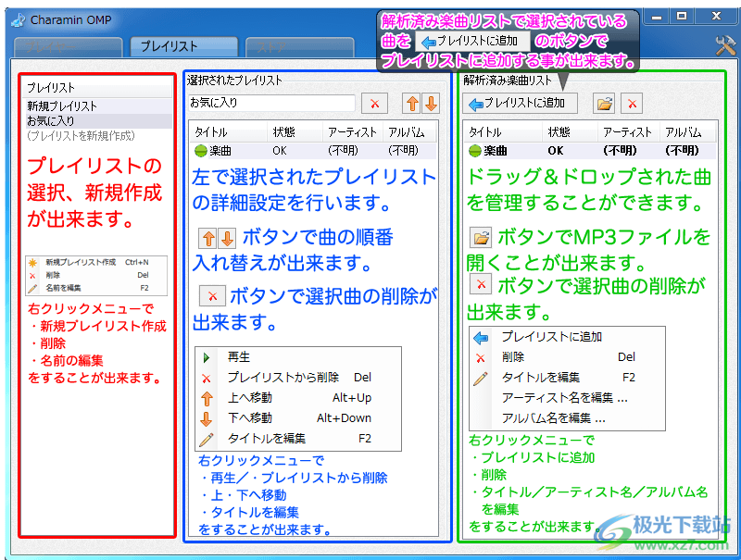Click the Charamin OMP title bar app icon
741x560 pixels.
pos(18,20)
